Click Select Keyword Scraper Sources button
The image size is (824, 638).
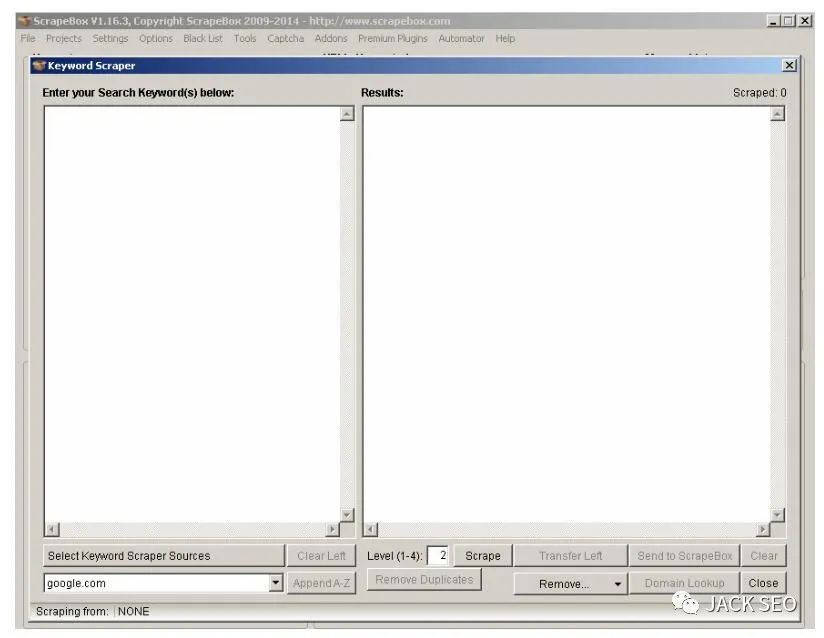[x=164, y=555]
